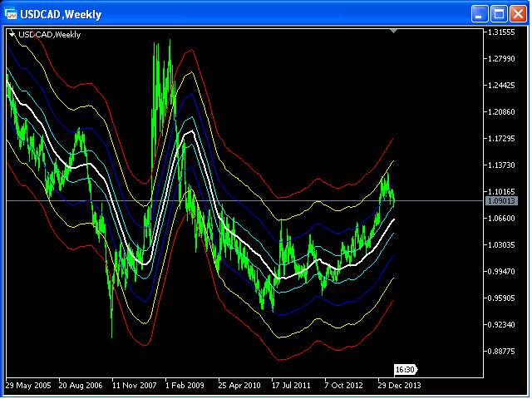Click the 1.17295 price scale value
This screenshot has width=532, height=399.
click(x=501, y=139)
